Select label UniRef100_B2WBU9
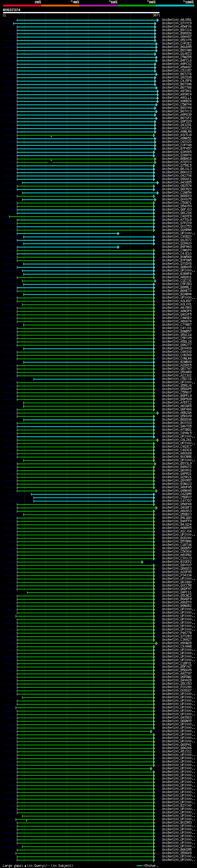 click(x=176, y=362)
